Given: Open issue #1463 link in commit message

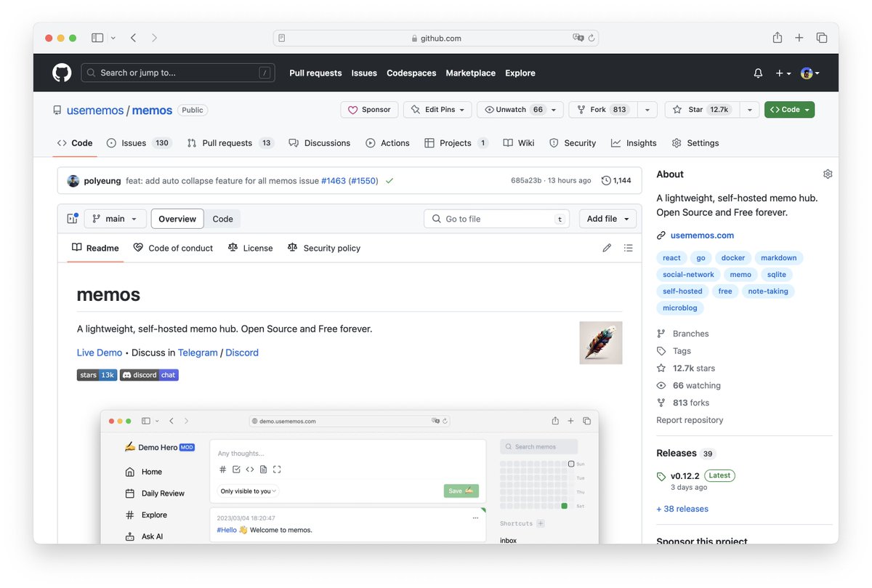Looking at the screenshot, I should pyautogui.click(x=334, y=181).
